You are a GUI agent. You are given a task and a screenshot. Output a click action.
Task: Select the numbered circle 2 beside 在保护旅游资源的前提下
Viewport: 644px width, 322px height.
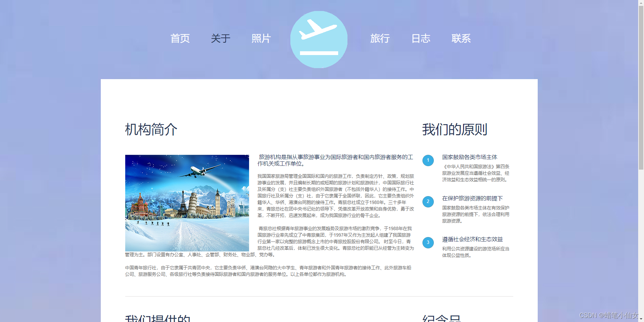point(428,202)
